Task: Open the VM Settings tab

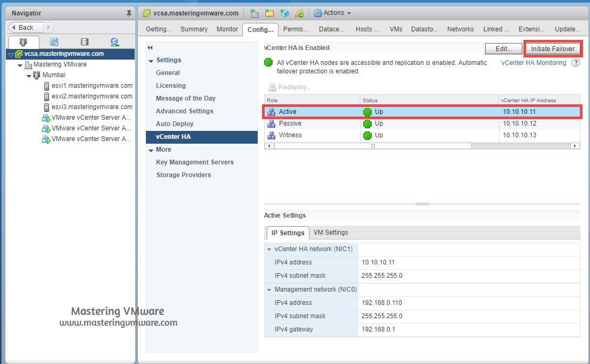Action: (331, 233)
